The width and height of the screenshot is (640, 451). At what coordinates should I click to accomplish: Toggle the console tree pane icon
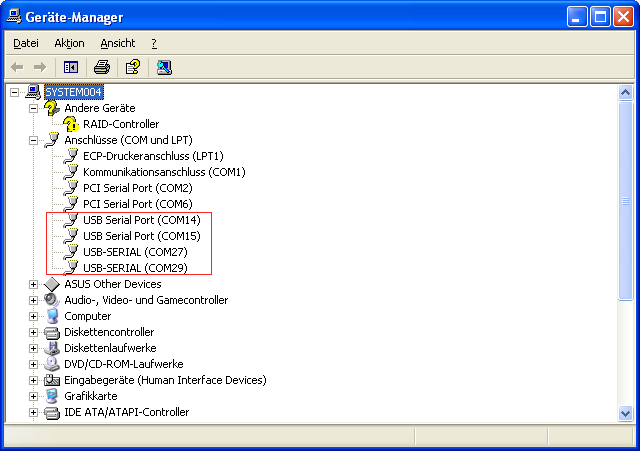pyautogui.click(x=71, y=67)
